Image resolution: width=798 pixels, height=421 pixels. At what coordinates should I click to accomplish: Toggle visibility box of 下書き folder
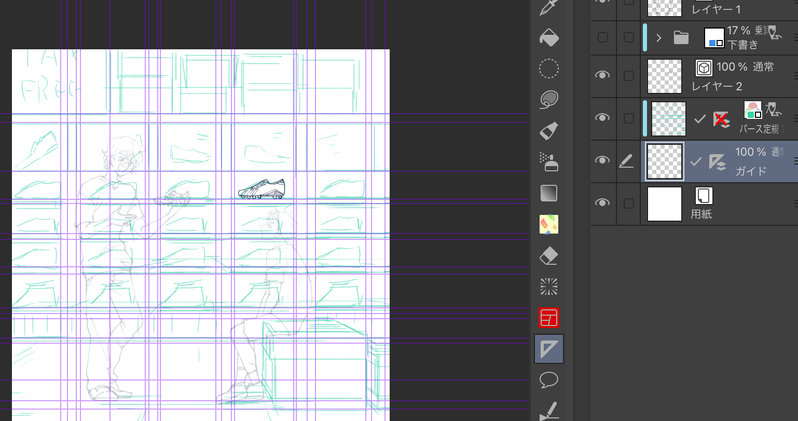pos(603,38)
